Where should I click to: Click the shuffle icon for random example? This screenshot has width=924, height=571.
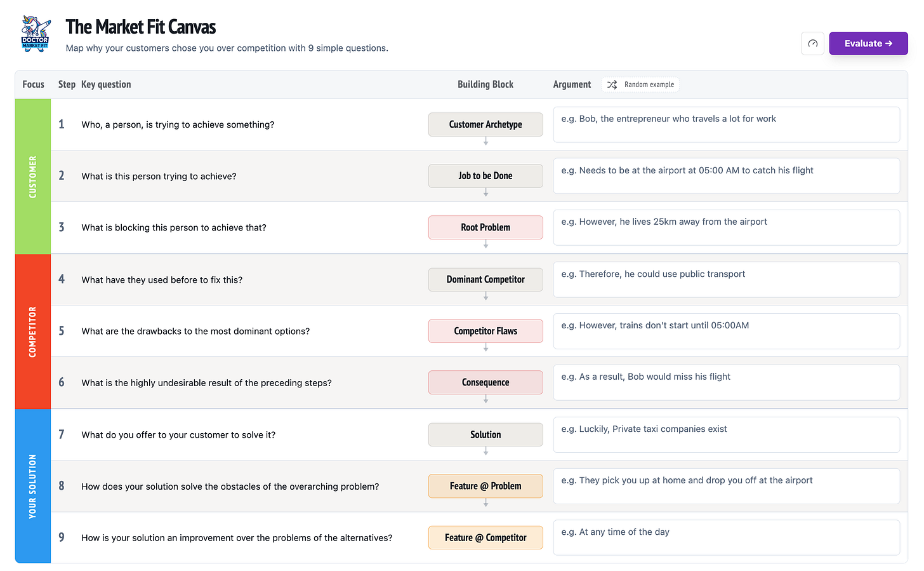[612, 84]
